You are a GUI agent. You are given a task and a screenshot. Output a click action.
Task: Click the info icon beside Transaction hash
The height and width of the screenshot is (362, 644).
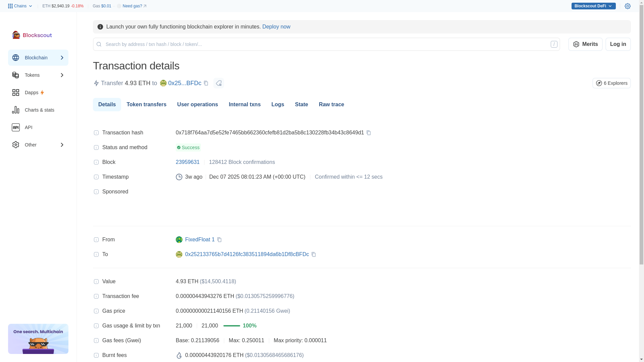[96, 133]
